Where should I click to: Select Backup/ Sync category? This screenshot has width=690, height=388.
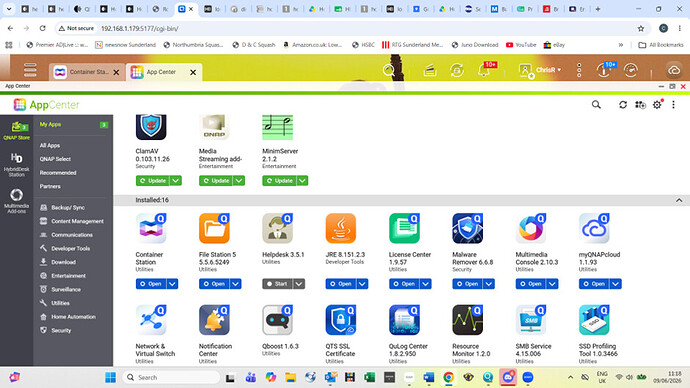click(68, 207)
